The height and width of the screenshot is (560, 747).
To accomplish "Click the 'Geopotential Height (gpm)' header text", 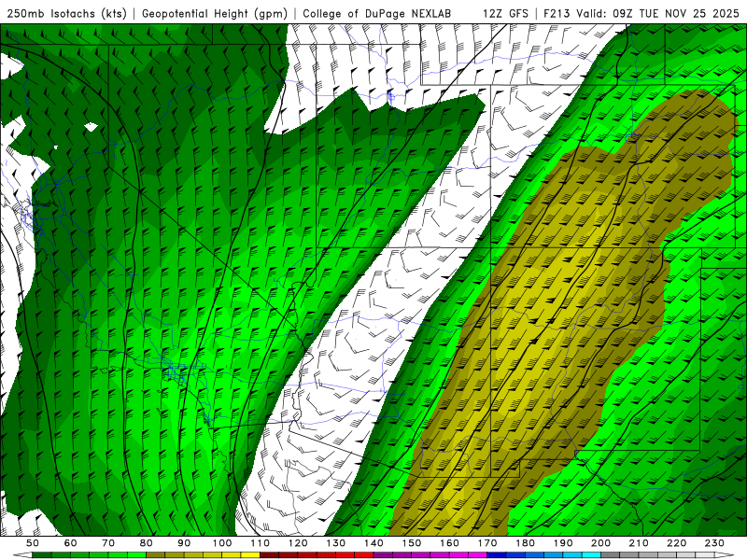I will pos(215,13).
